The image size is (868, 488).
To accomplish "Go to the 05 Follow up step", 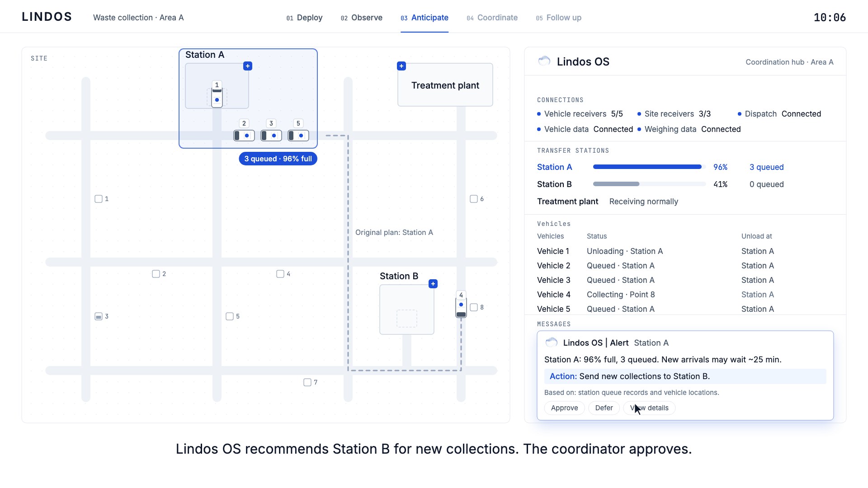I will tap(559, 18).
